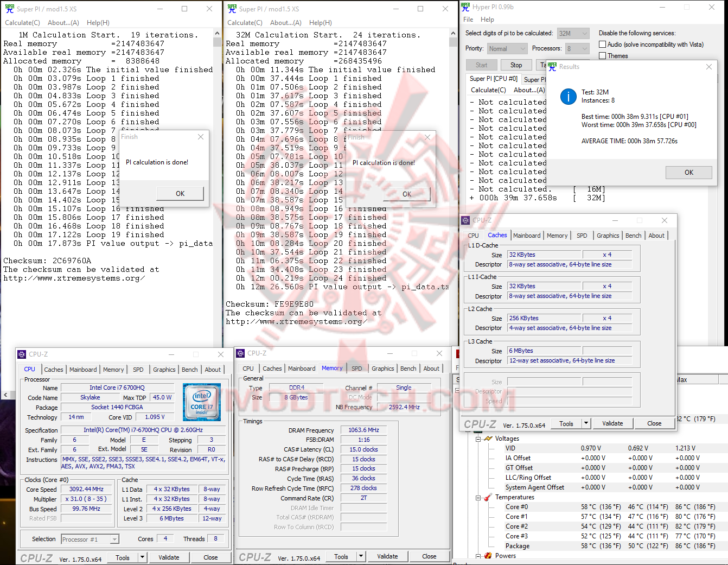Click OK in the 1M Finish dialog

tap(180, 194)
